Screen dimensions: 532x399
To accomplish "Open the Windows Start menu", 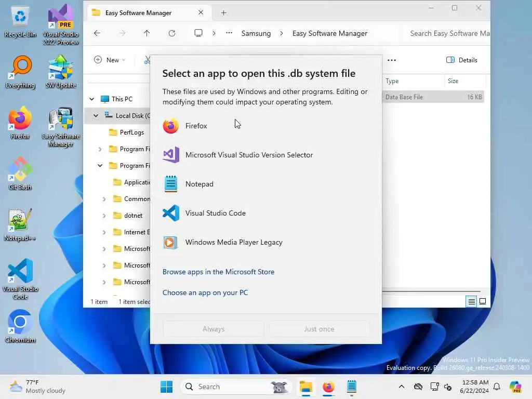I will pos(166,387).
